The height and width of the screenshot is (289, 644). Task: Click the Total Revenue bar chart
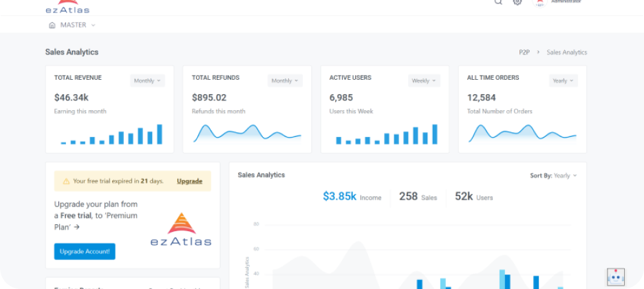point(111,135)
